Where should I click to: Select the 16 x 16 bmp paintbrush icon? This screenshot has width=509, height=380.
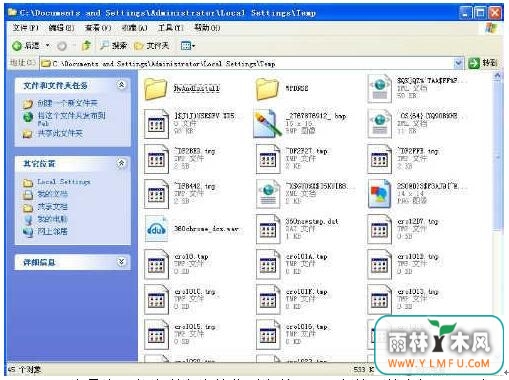(x=267, y=124)
